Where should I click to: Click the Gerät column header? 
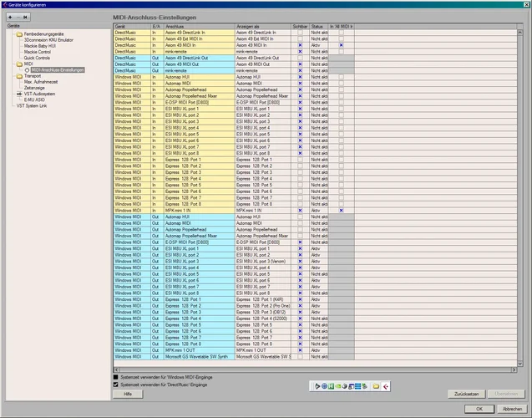132,26
